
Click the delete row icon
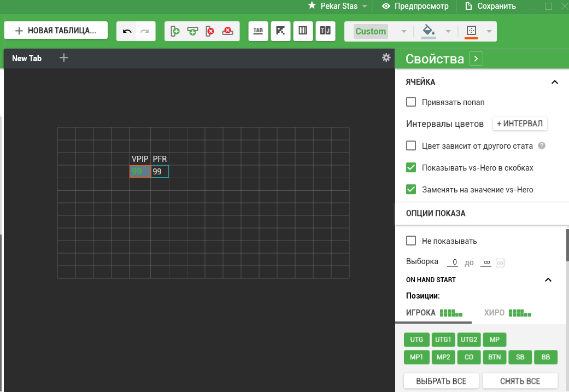[227, 31]
